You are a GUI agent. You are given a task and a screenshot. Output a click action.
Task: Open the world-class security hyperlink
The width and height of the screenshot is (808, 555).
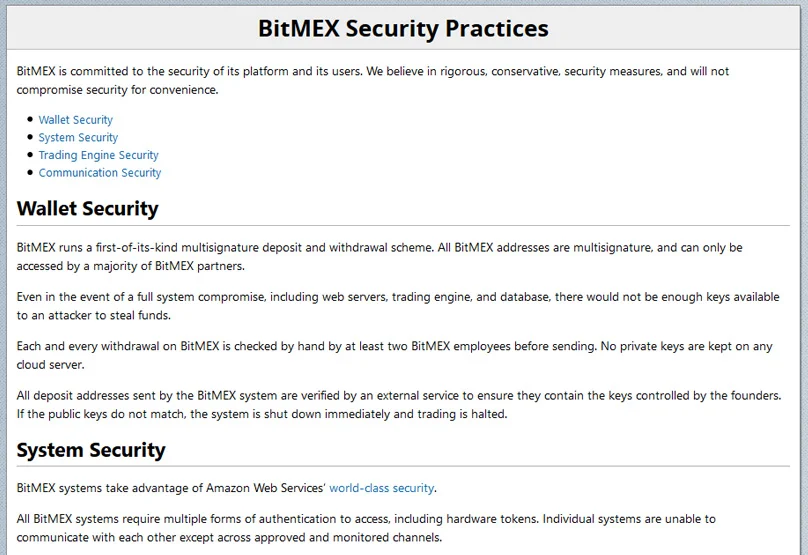[x=381, y=488]
